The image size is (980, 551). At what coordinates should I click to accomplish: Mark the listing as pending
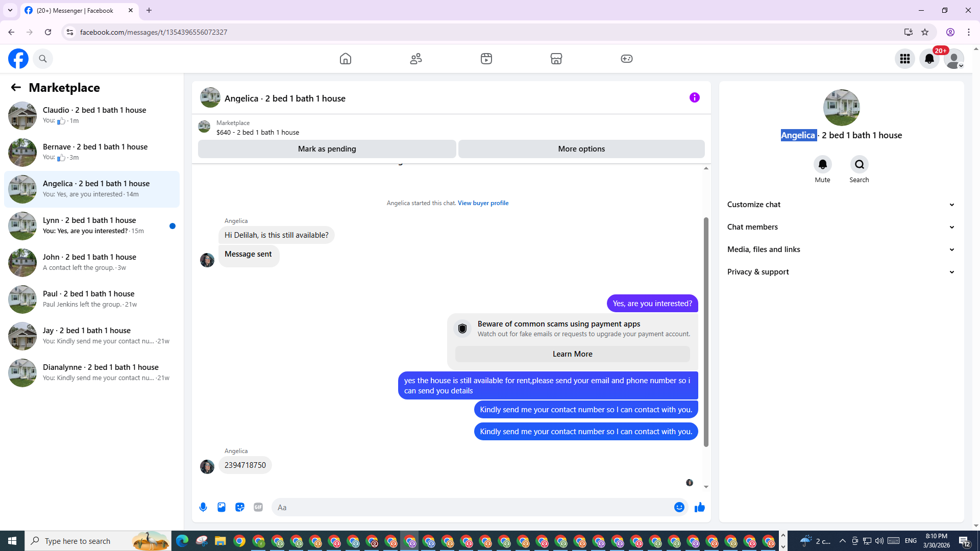point(327,149)
